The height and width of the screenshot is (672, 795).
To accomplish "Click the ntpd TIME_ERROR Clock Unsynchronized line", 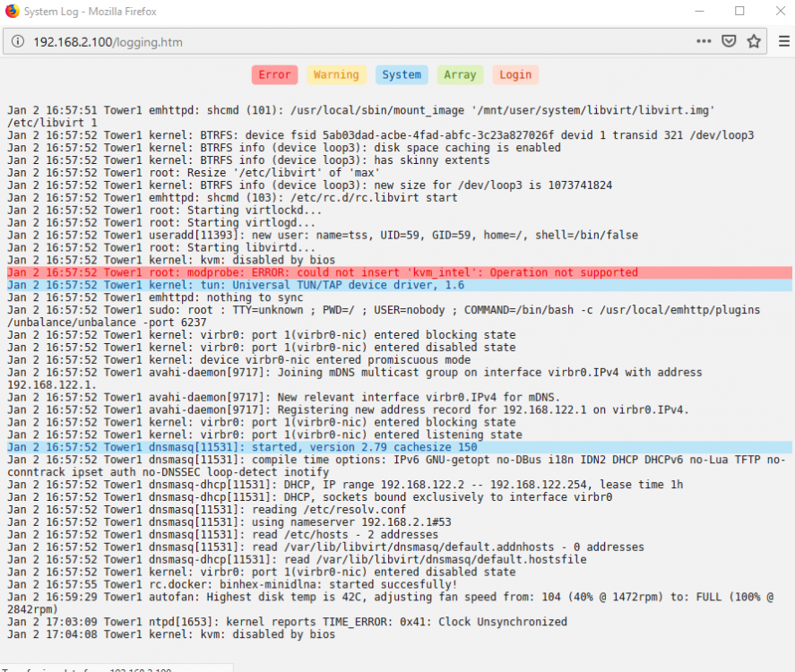I will [x=287, y=622].
